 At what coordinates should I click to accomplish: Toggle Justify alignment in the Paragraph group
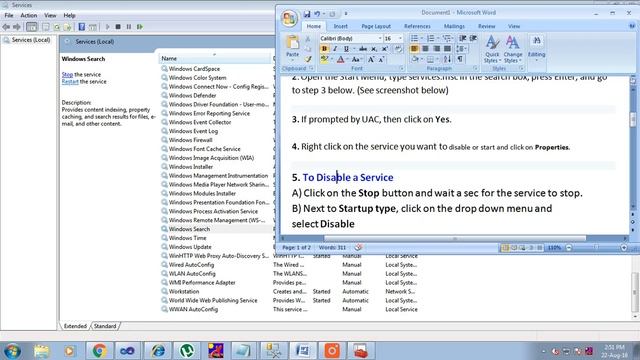click(447, 49)
